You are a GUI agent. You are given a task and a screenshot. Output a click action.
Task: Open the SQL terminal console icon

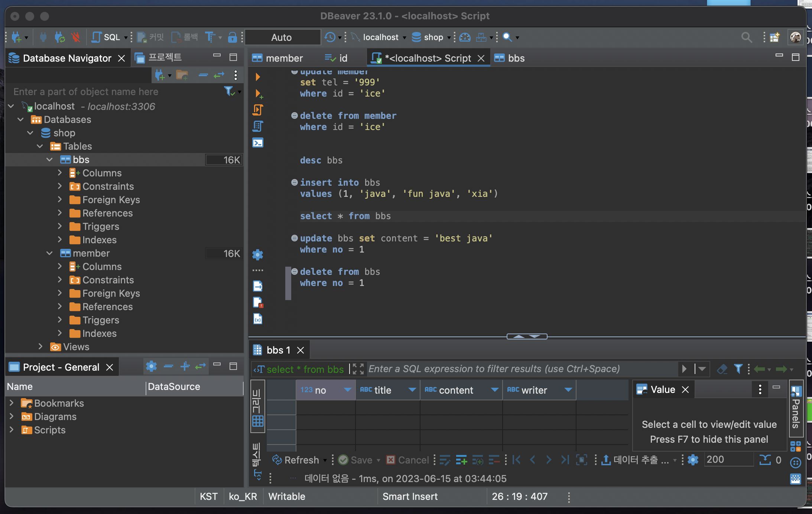[258, 143]
